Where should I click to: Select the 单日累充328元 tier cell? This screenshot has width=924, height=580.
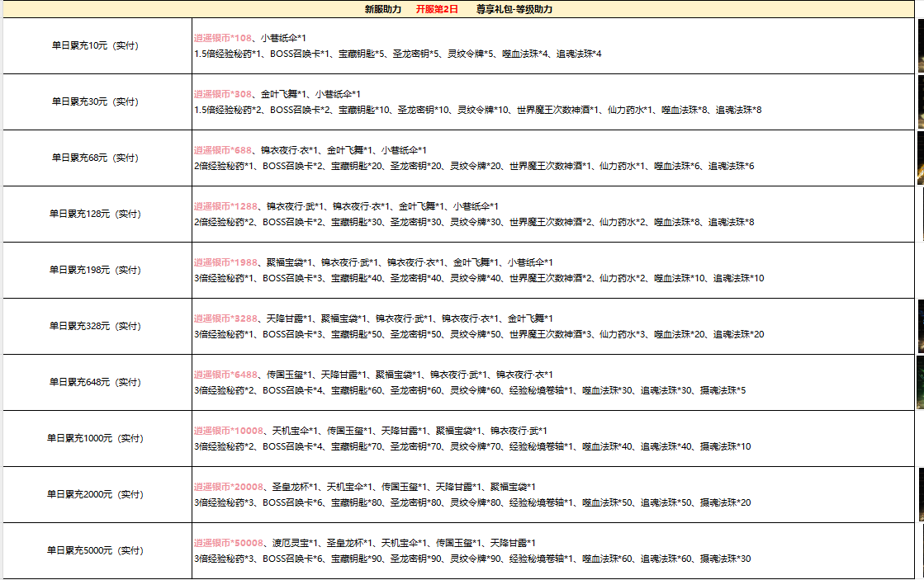click(95, 326)
